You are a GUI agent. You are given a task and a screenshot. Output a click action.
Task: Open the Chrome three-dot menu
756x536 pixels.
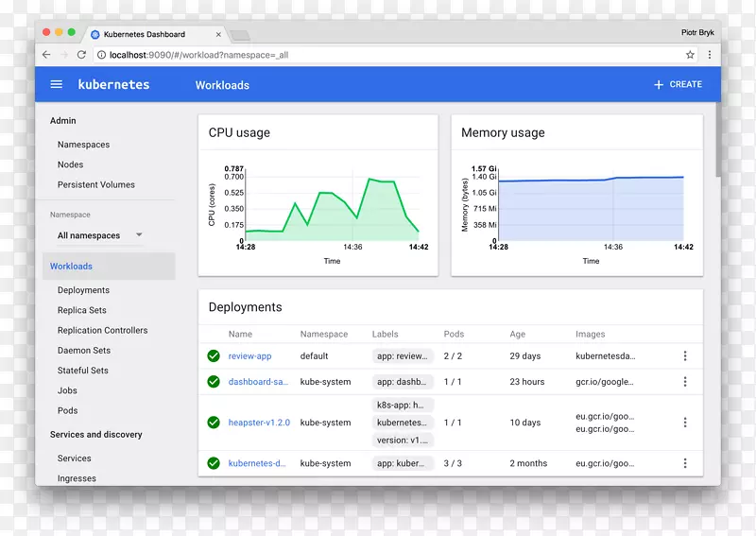(x=710, y=55)
